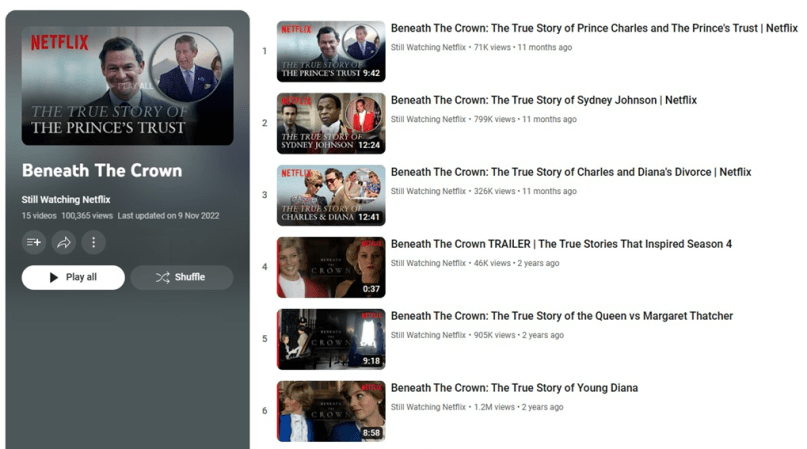Open the Young Diana video thumbnail

point(330,411)
